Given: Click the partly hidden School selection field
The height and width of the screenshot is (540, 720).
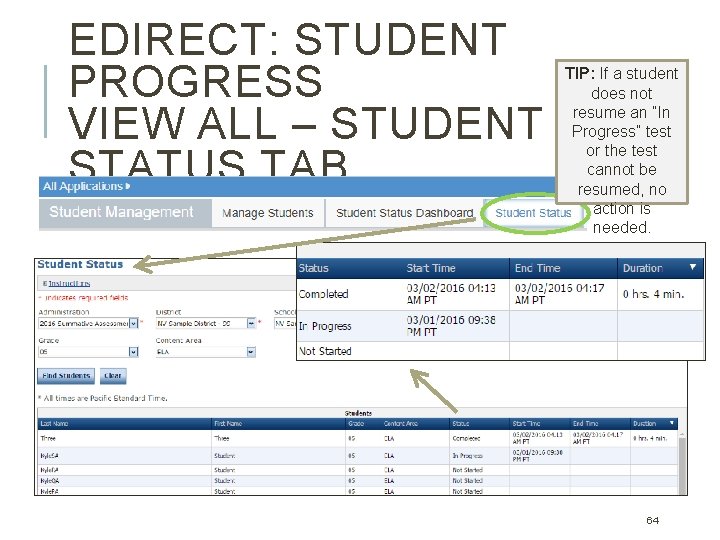Looking at the screenshot, I should [285, 324].
